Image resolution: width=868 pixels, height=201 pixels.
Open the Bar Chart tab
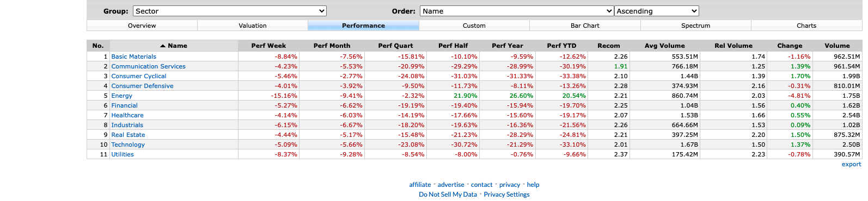click(x=585, y=26)
